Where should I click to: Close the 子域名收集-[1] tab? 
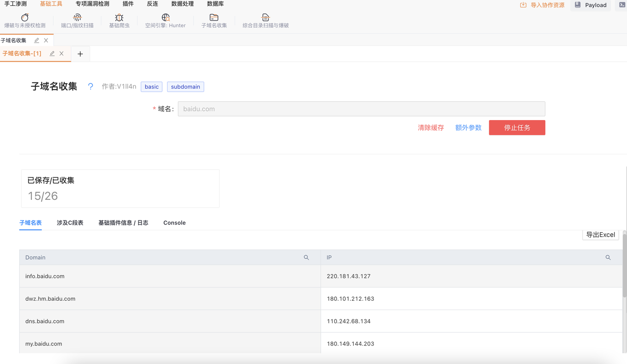point(62,54)
